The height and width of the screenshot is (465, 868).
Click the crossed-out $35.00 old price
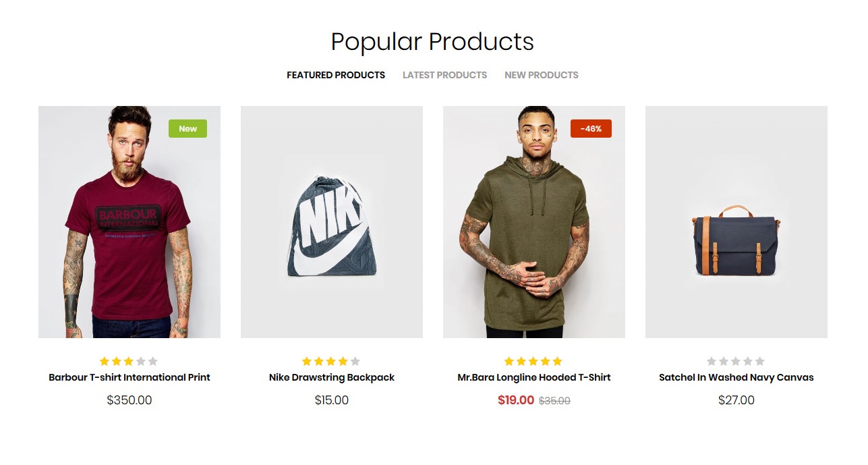tap(554, 401)
